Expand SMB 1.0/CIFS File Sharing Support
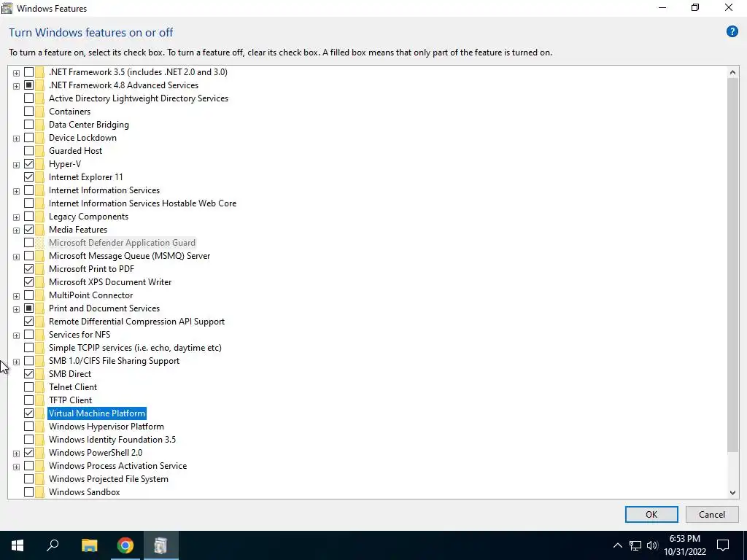 (16, 362)
